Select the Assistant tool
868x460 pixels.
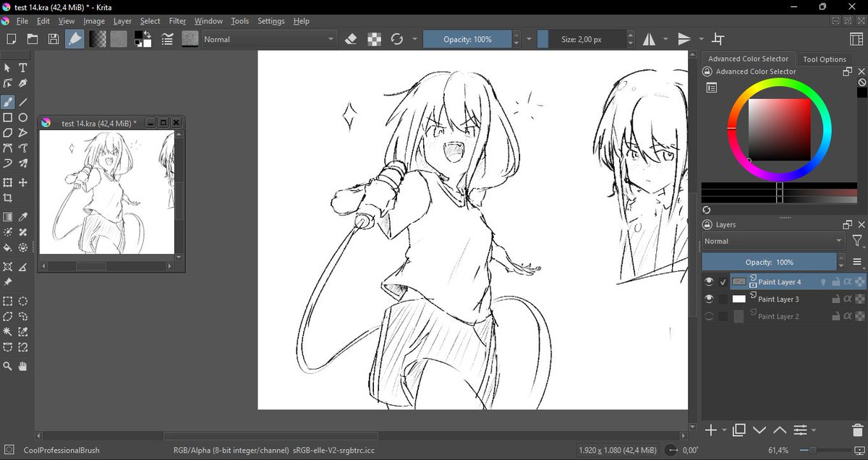click(7, 267)
